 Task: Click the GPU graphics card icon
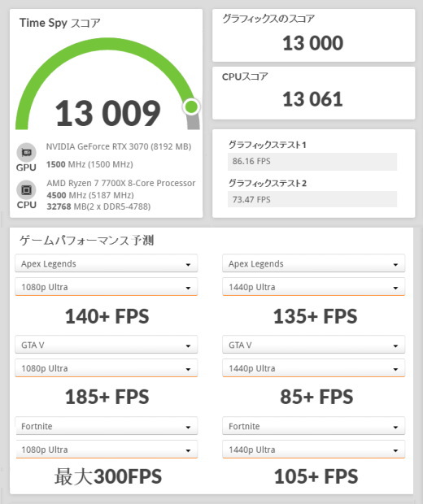[x=26, y=152]
